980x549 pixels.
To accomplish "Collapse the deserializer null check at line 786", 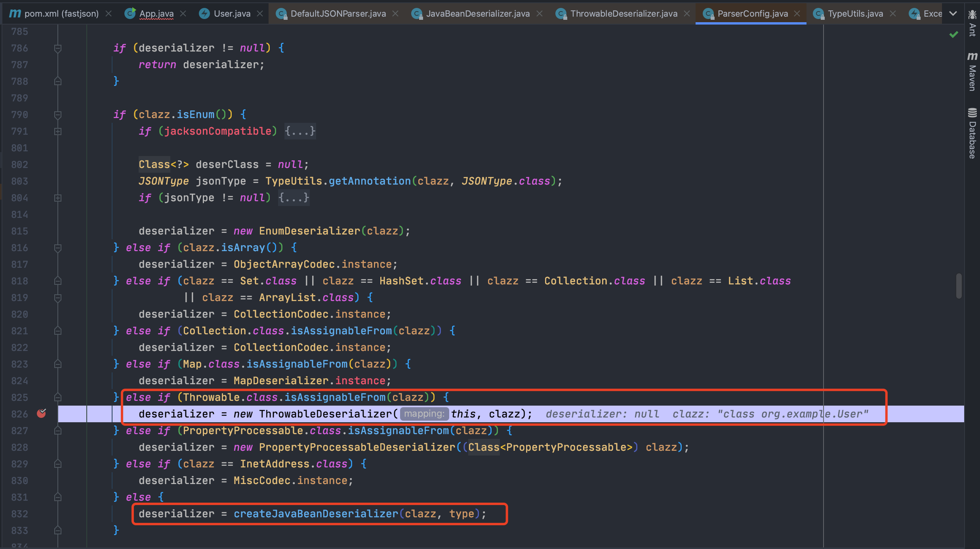I will pyautogui.click(x=58, y=48).
